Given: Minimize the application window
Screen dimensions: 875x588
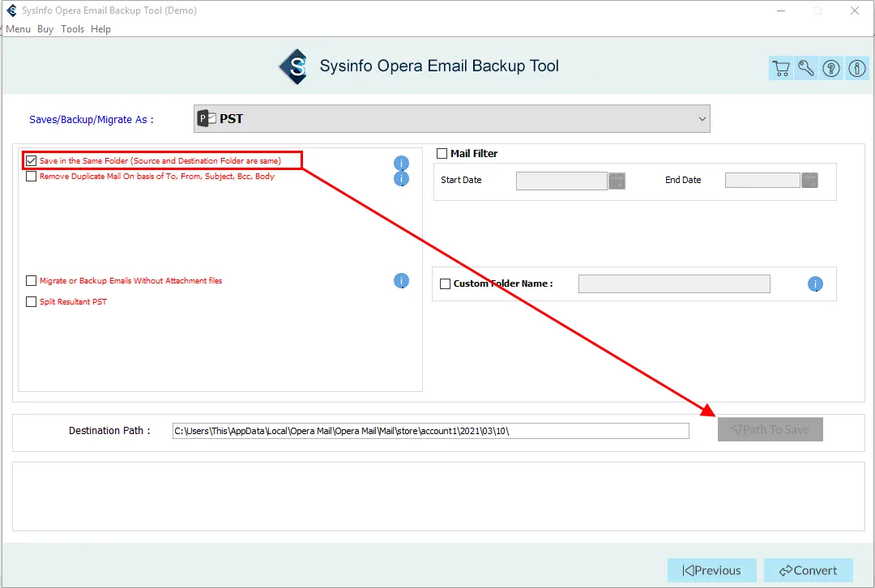Looking at the screenshot, I should [x=781, y=11].
